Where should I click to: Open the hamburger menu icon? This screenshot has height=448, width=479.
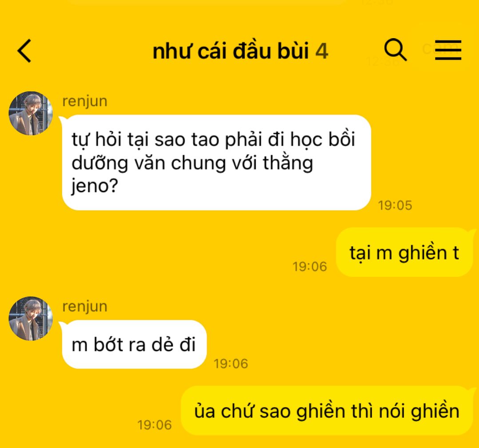(x=448, y=50)
